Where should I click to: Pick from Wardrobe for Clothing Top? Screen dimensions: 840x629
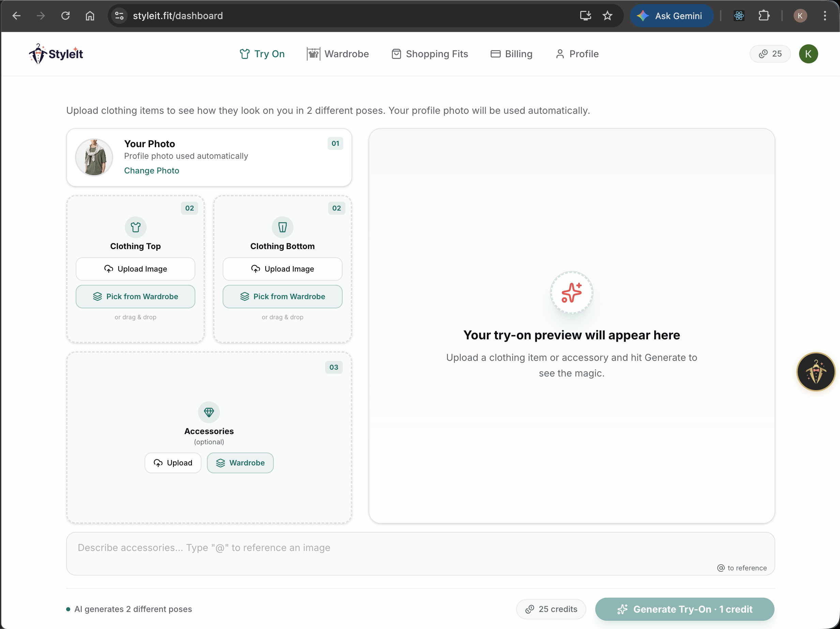pos(136,296)
